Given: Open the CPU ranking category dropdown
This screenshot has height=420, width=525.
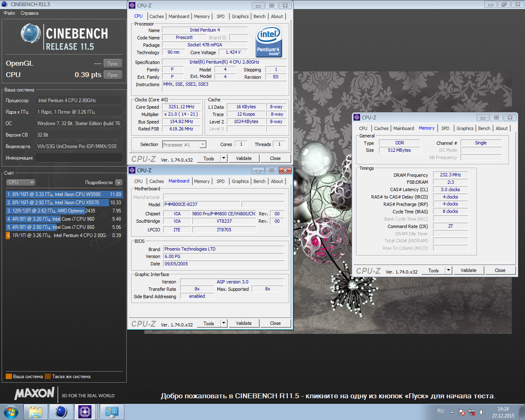Looking at the screenshot, I should [x=21, y=183].
